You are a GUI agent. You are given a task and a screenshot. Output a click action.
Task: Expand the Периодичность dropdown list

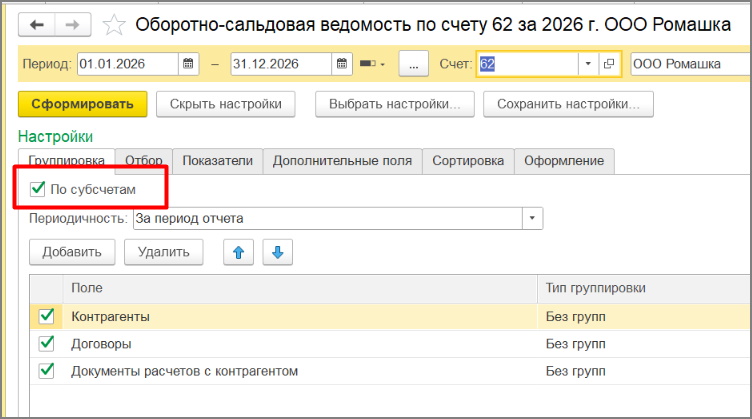pyautogui.click(x=532, y=218)
